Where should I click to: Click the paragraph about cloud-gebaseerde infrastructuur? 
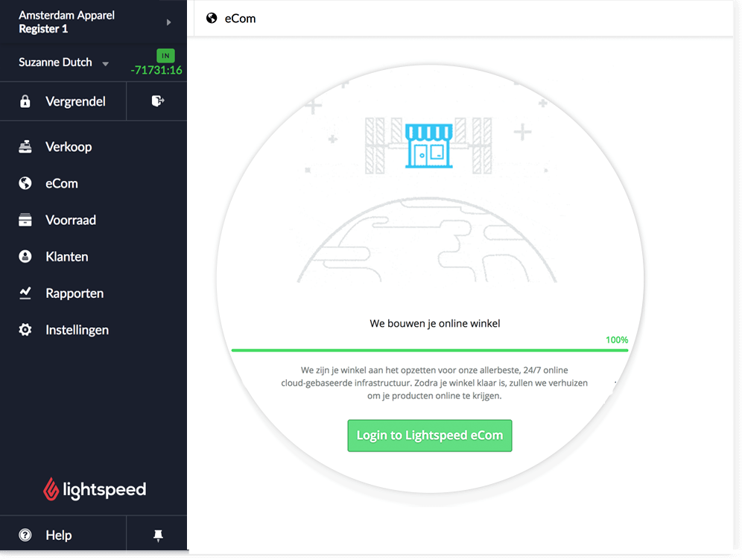pos(434,383)
